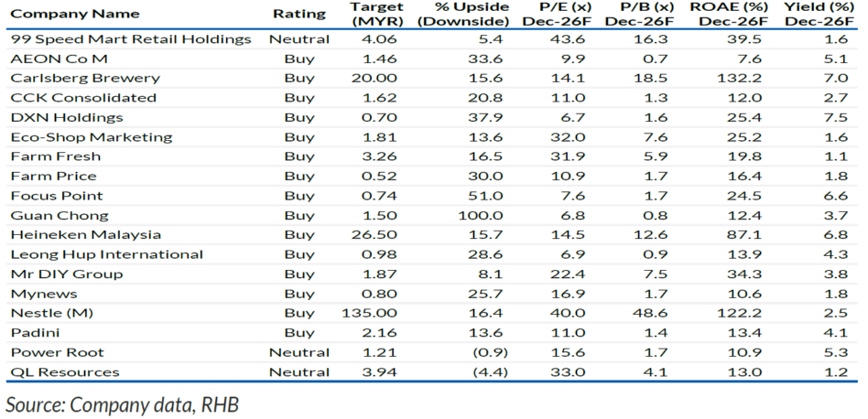Click the QL Resources company name
Image resolution: width=868 pixels, height=419 pixels.
coord(65,372)
